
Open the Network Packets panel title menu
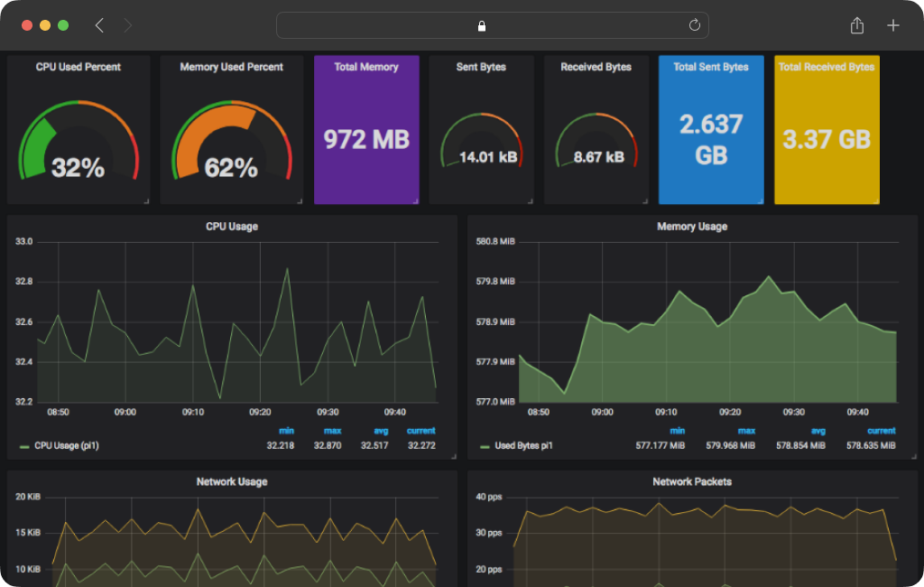point(692,482)
